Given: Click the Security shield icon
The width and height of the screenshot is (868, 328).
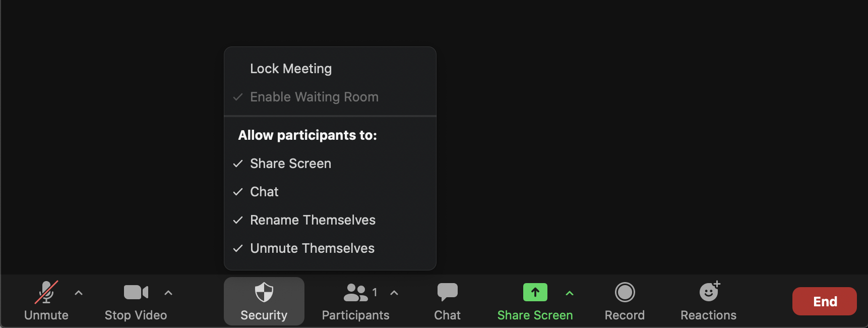Looking at the screenshot, I should pyautogui.click(x=264, y=292).
